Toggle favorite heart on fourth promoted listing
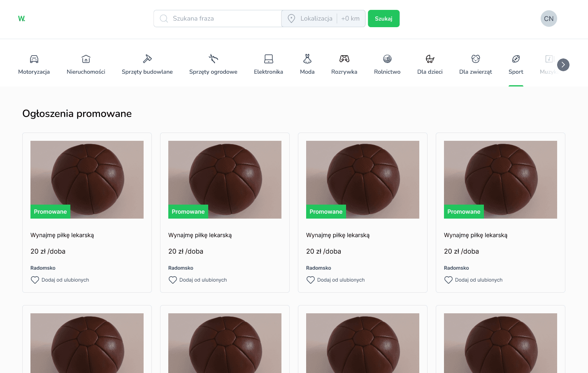The image size is (588, 373). coord(449,280)
